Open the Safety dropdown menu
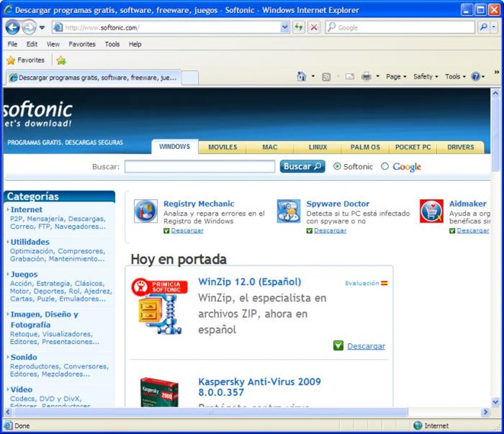Screen dimensions: 504x434 coord(425,77)
